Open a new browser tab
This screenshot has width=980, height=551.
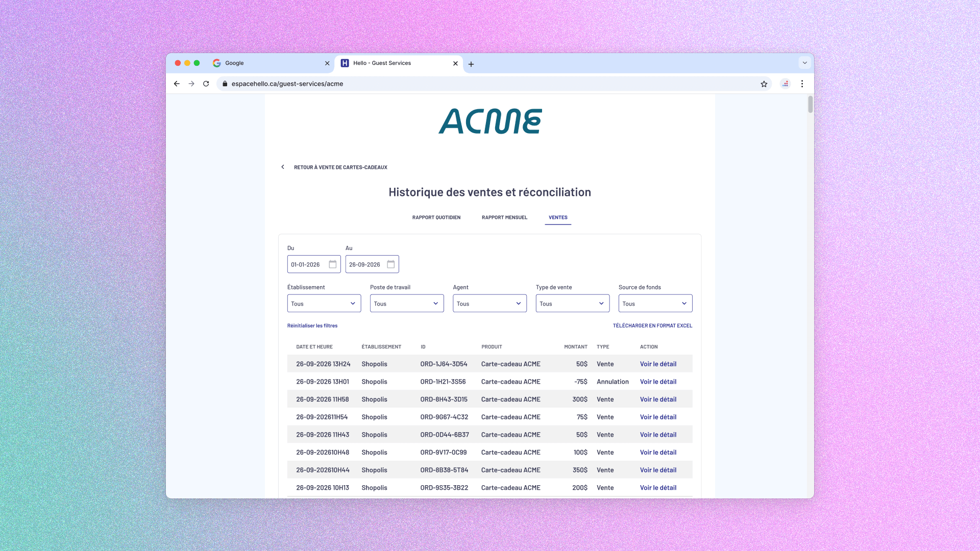[471, 64]
